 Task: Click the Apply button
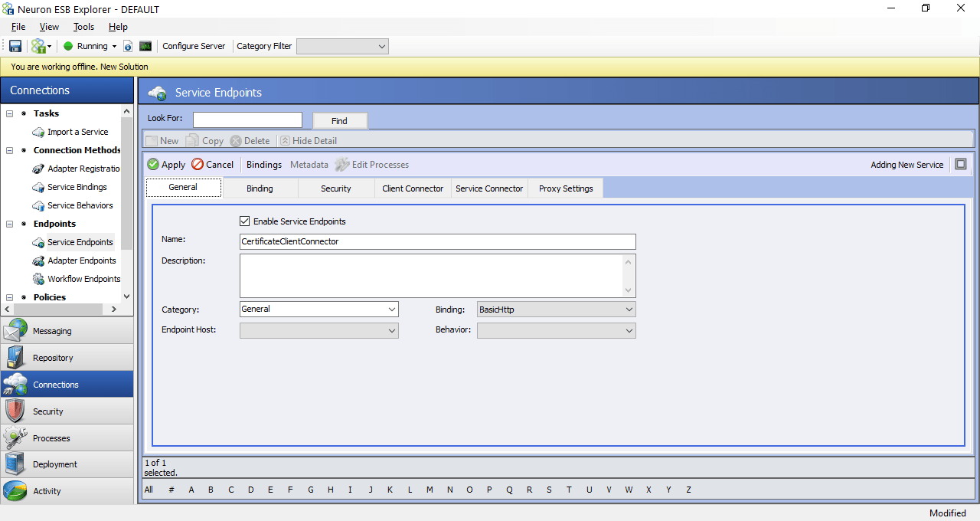[x=166, y=165]
